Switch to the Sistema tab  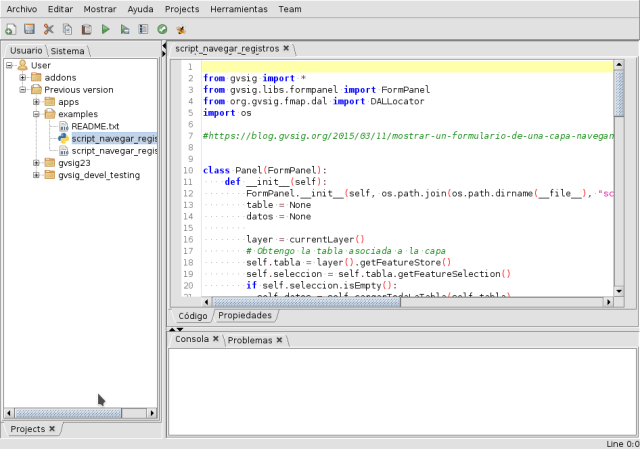(x=68, y=50)
